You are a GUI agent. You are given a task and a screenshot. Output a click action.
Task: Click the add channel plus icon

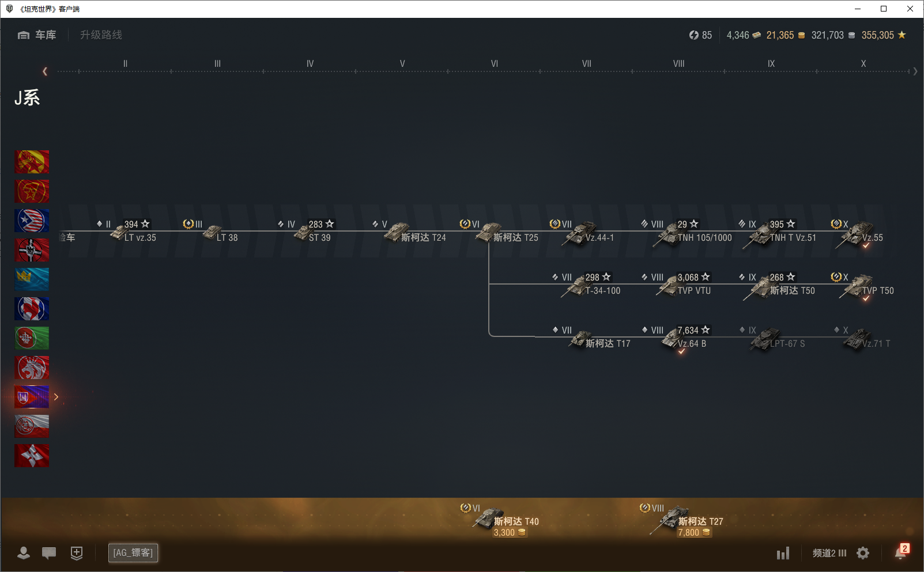[x=77, y=553]
